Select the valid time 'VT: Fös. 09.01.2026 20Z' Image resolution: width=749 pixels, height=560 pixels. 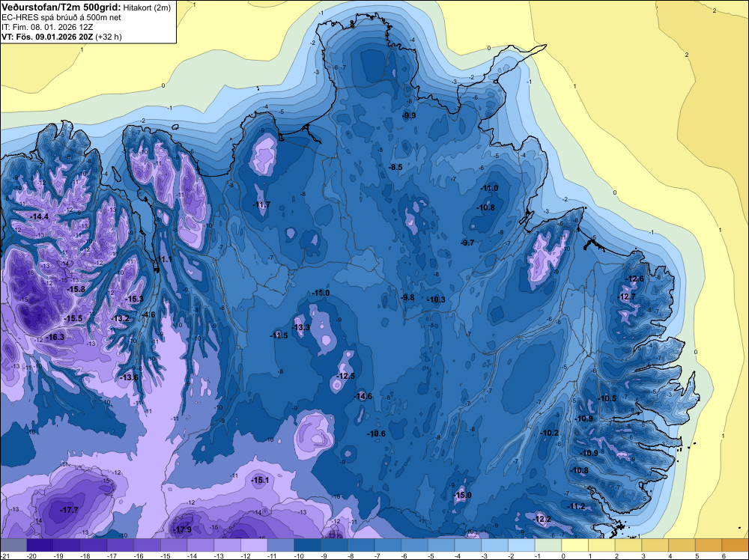[x=47, y=37]
